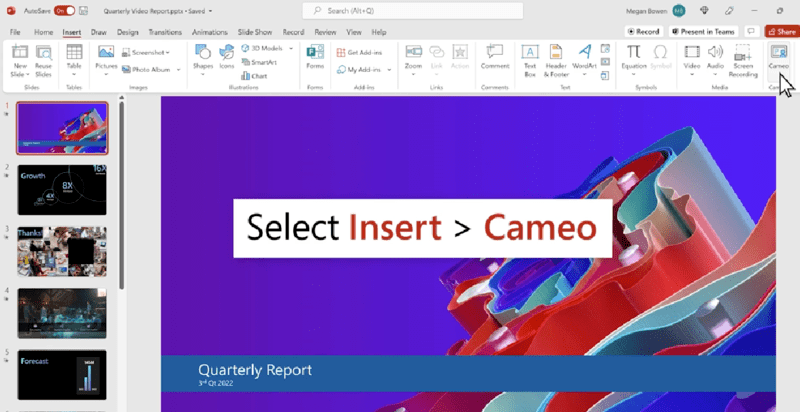The height and width of the screenshot is (412, 800).
Task: Switch to the Design tab
Action: pyautogui.click(x=128, y=32)
